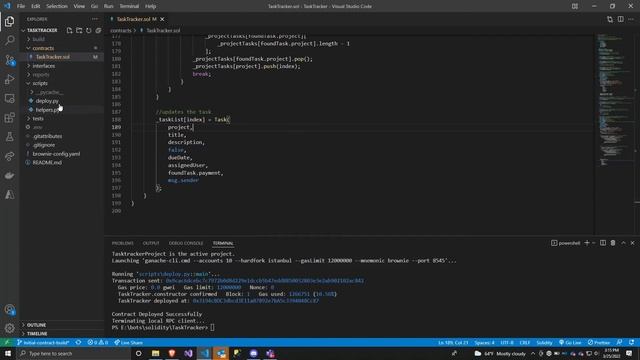640x360 pixels.
Task: Close the terminal panel
Action: pyautogui.click(x=633, y=243)
